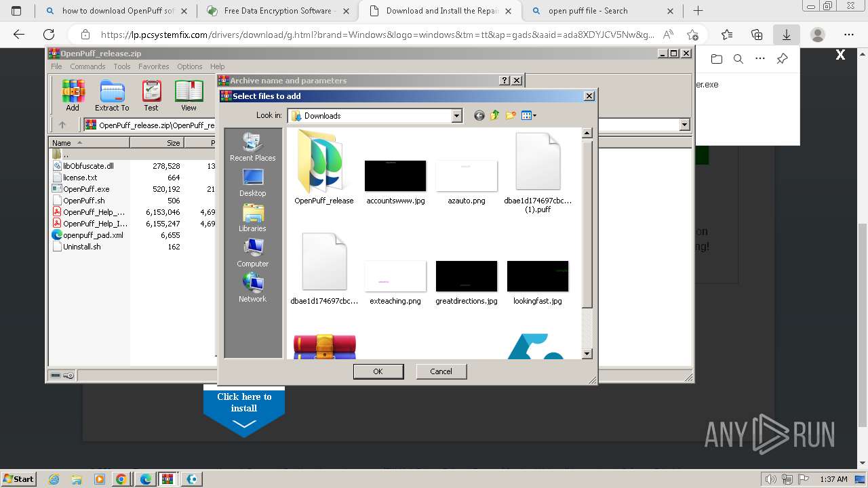Search downloads in the downloads panel
This screenshot has width=868, height=488.
pos(738,59)
